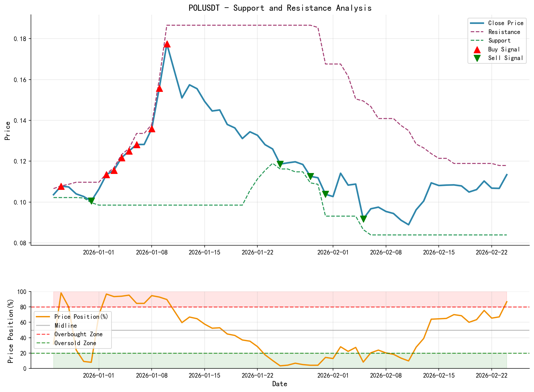Toggle the Resistance dashed line in legend

point(504,32)
